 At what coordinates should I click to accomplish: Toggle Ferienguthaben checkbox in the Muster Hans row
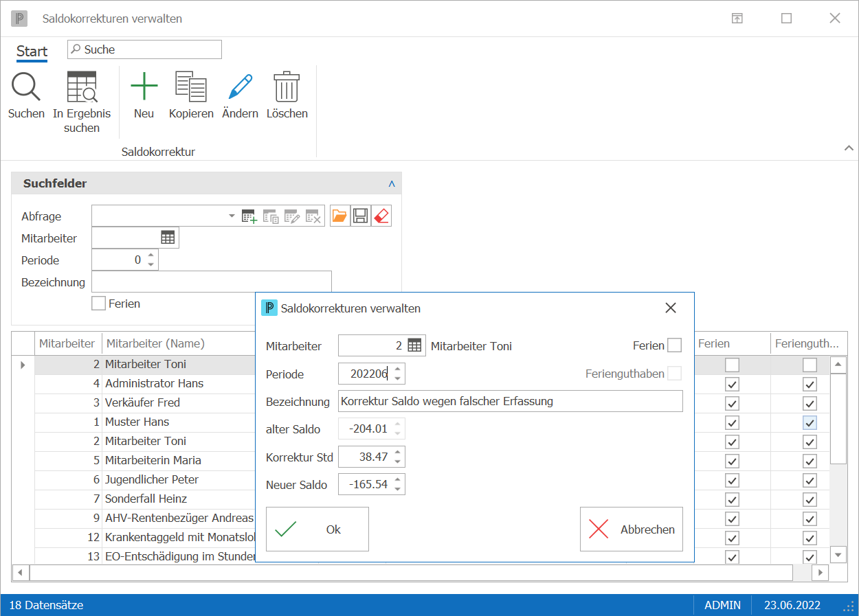click(810, 422)
